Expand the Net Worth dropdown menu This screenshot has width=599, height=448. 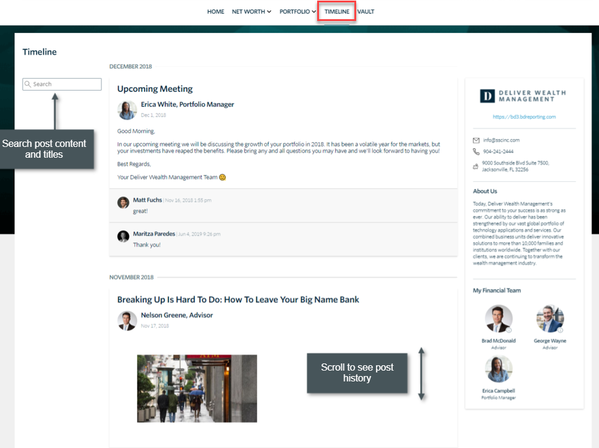pyautogui.click(x=251, y=11)
